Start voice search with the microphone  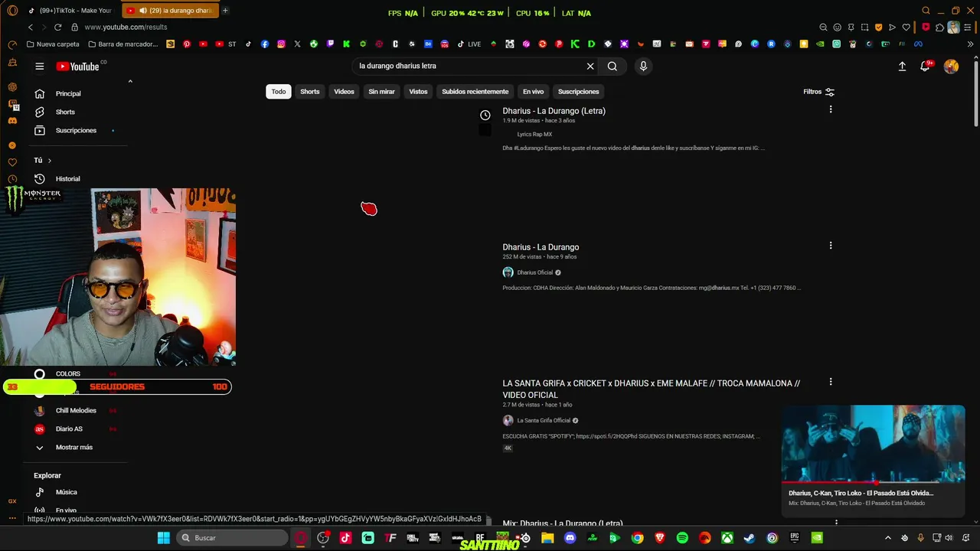click(x=643, y=67)
